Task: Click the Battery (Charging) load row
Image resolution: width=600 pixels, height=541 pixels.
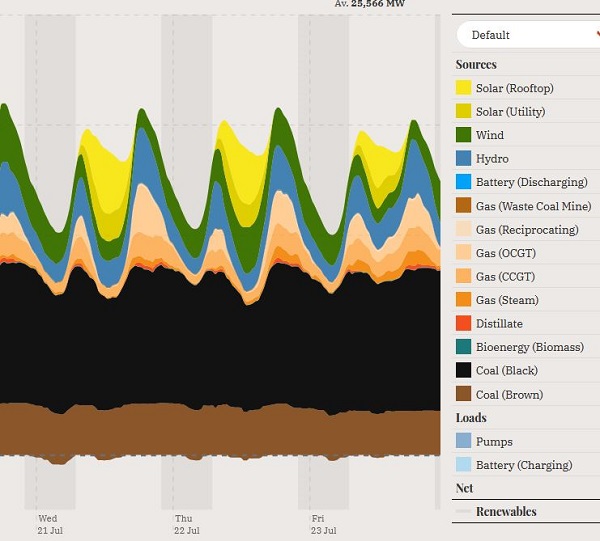Action: click(x=523, y=465)
